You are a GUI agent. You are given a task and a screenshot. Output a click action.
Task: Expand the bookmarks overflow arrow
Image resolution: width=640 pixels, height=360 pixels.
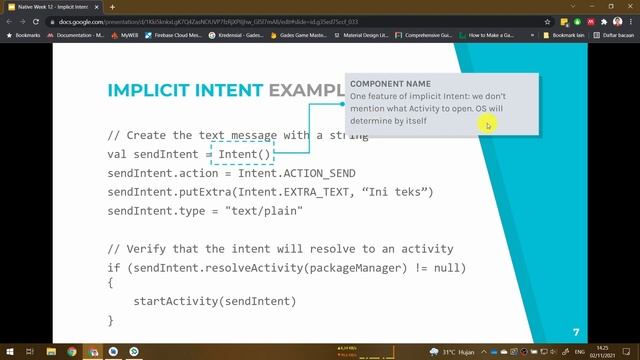tap(532, 36)
